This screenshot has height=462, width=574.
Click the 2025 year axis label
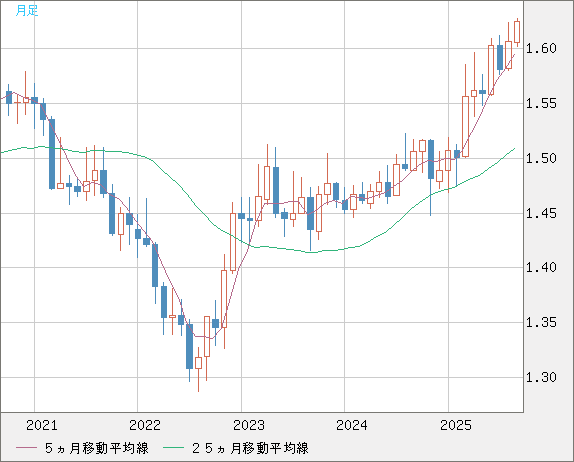456,425
